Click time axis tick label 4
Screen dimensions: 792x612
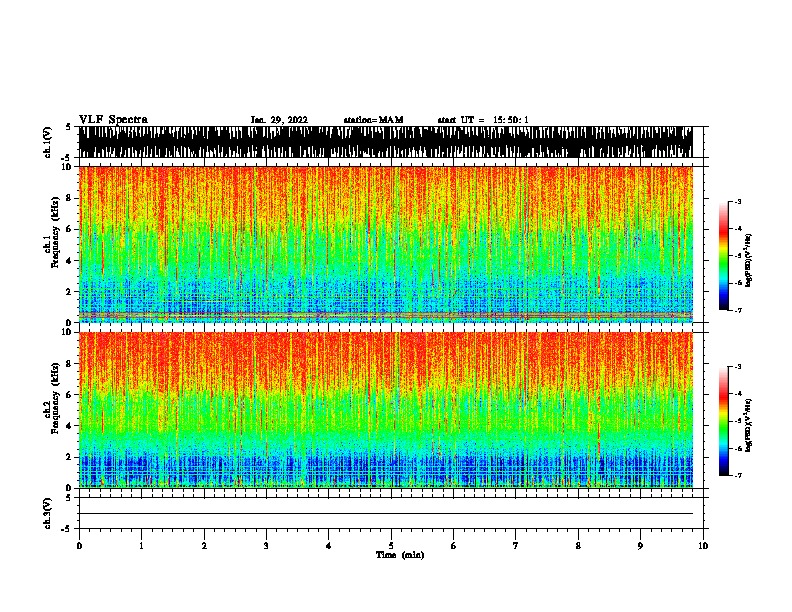pyautogui.click(x=329, y=546)
